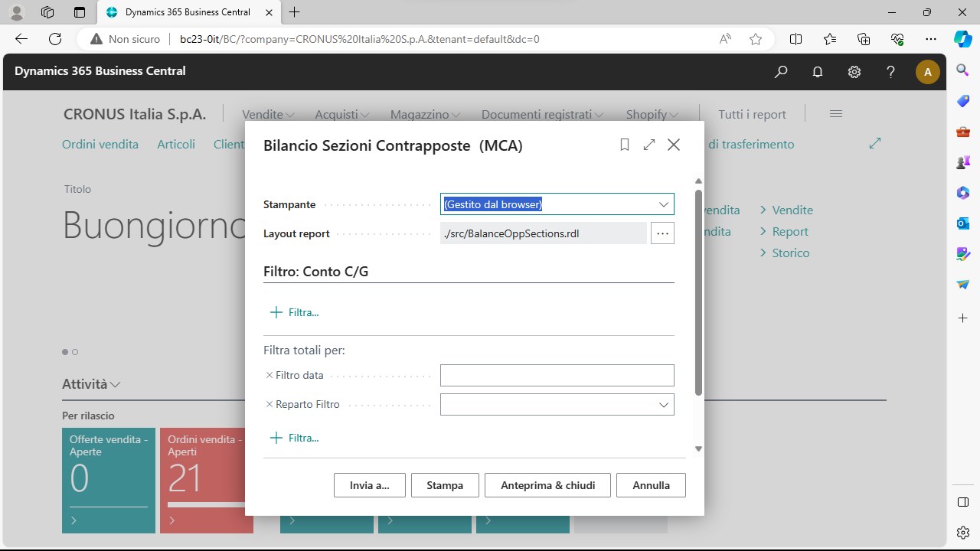Open browser Settings and more menu
This screenshot has width=980, height=551.
click(x=931, y=39)
